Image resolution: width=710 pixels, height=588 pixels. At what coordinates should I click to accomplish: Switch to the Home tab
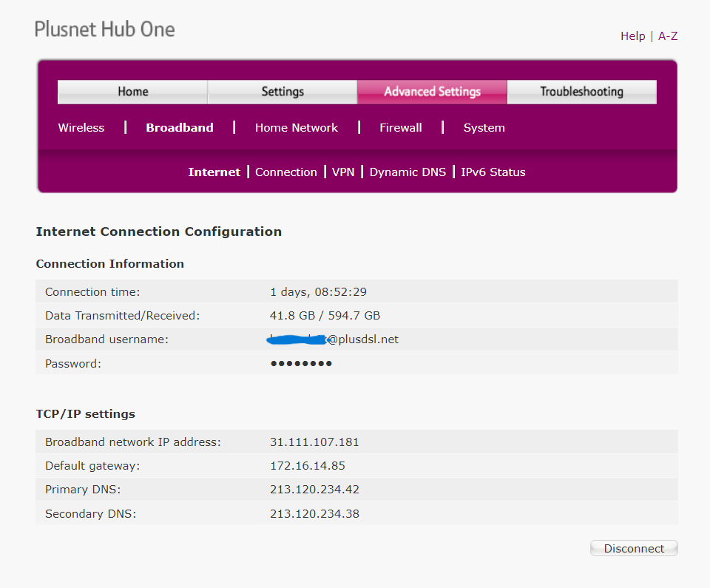(133, 92)
